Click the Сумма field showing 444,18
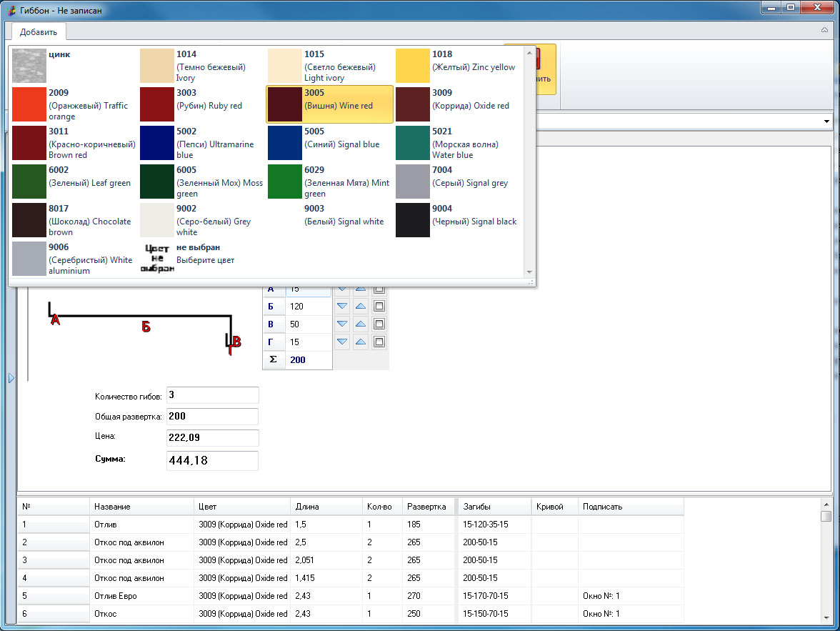The height and width of the screenshot is (631, 840). 213,460
